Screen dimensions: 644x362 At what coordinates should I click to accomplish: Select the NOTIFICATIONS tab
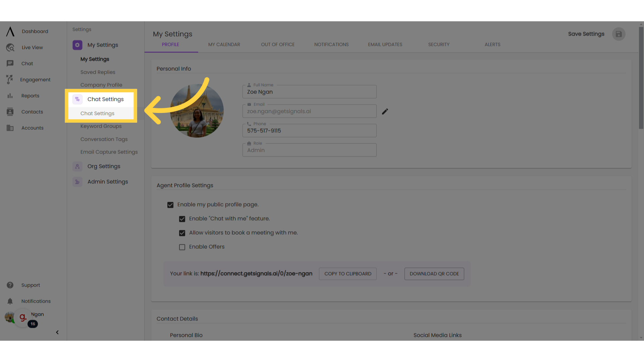331,44
